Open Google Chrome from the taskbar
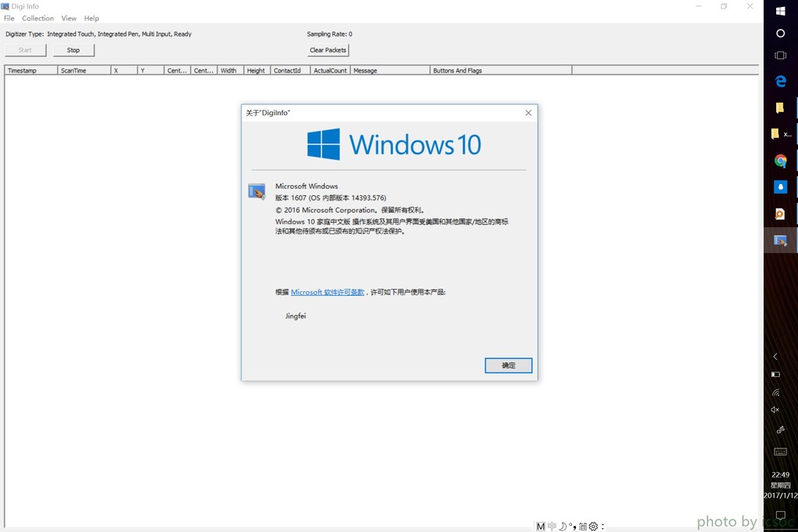This screenshot has height=532, width=798. [x=780, y=161]
